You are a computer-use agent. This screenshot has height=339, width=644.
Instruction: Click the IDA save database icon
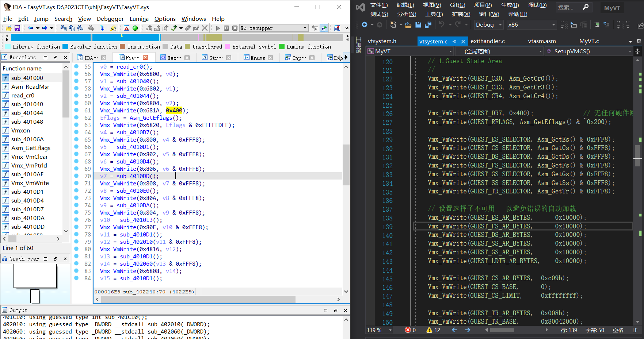[x=17, y=28]
